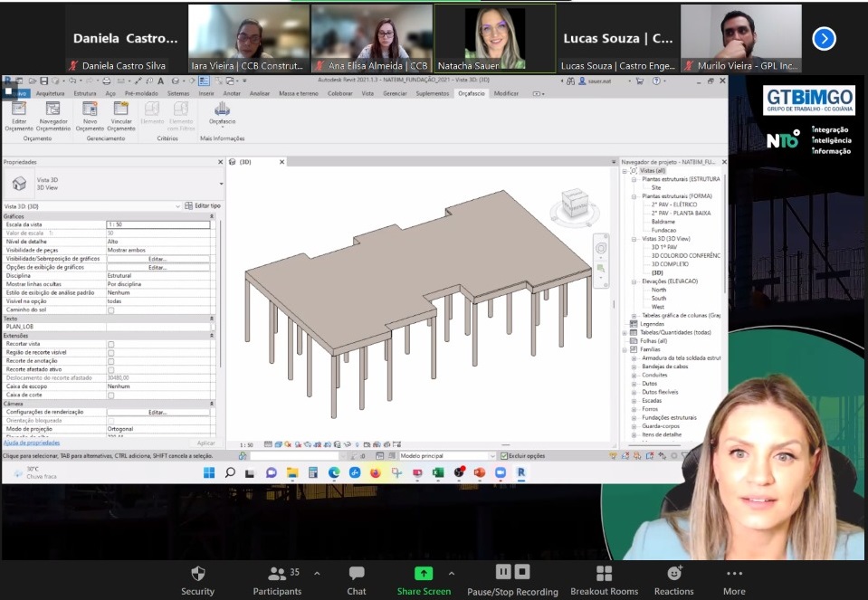Screen dimensions: 868x600
Task: Expand the Fundações estruturais family node
Action: click(x=634, y=417)
